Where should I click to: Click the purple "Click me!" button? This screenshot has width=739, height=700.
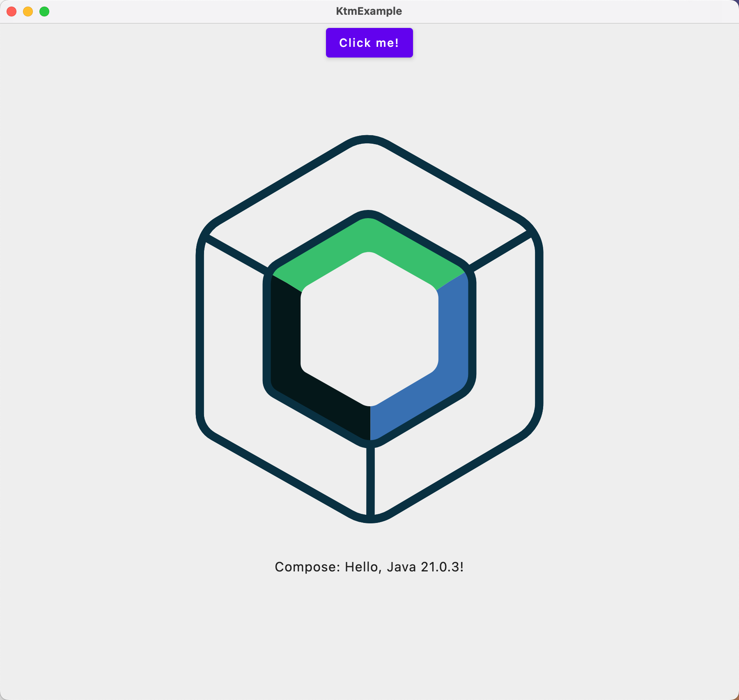coord(369,43)
